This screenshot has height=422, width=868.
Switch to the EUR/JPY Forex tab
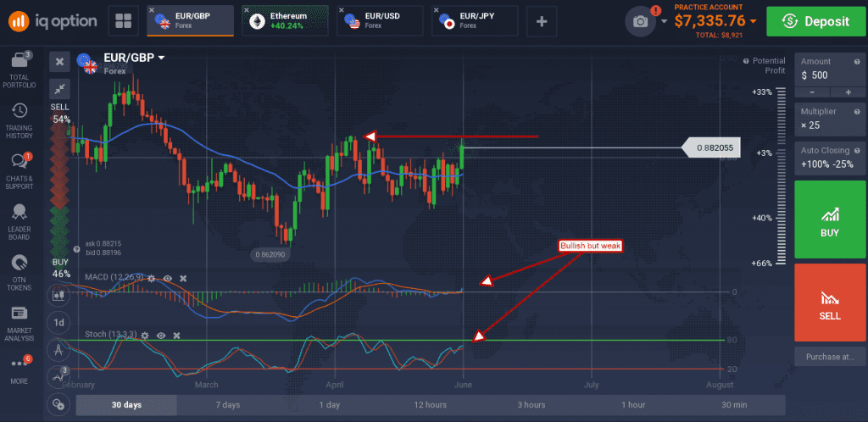point(475,21)
